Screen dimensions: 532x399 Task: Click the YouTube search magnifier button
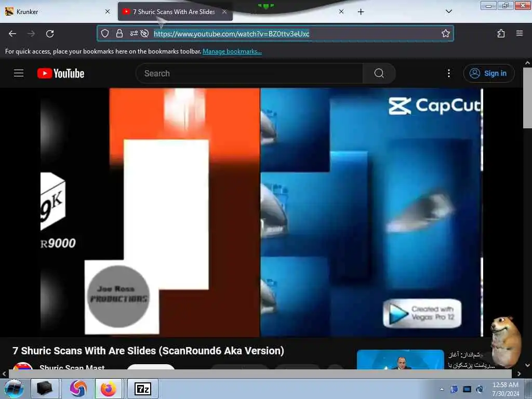tap(379, 73)
